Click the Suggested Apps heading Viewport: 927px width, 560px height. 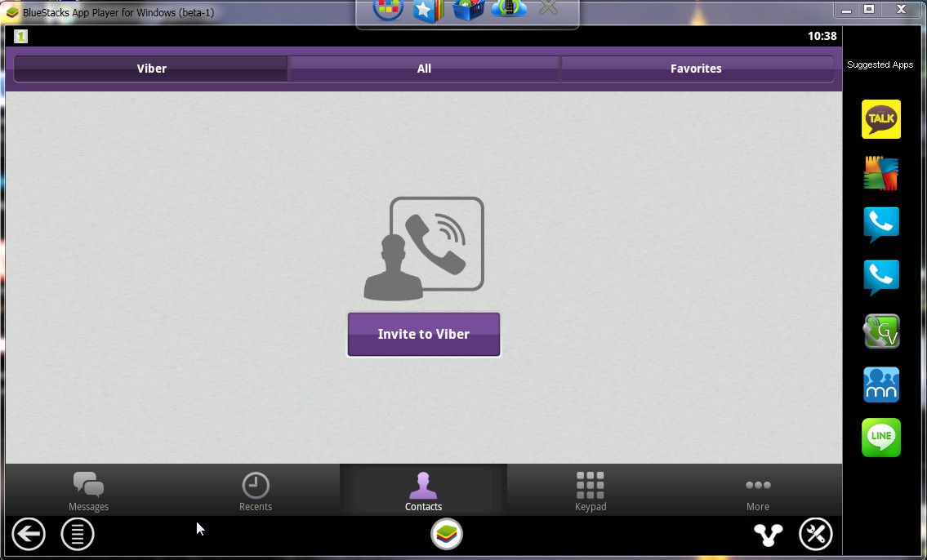pyautogui.click(x=880, y=65)
